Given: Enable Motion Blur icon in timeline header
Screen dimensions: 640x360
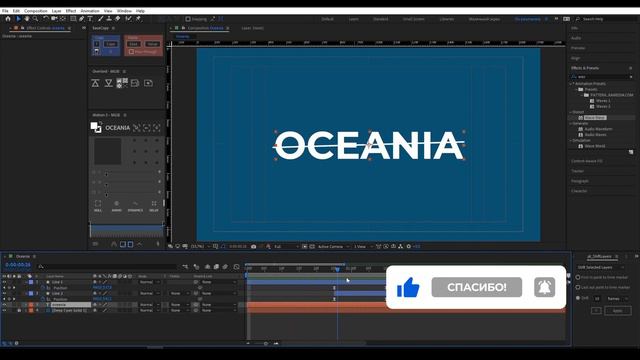Looking at the screenshot, I should click(225, 267).
